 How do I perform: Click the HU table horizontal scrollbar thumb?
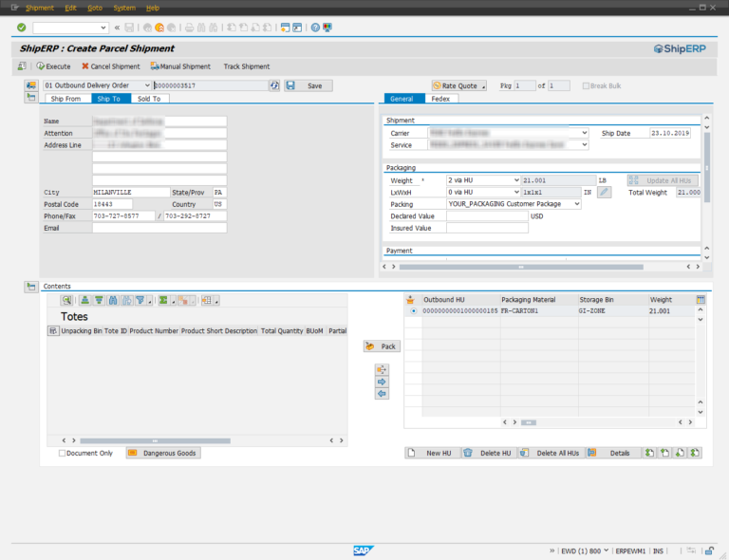[529, 422]
